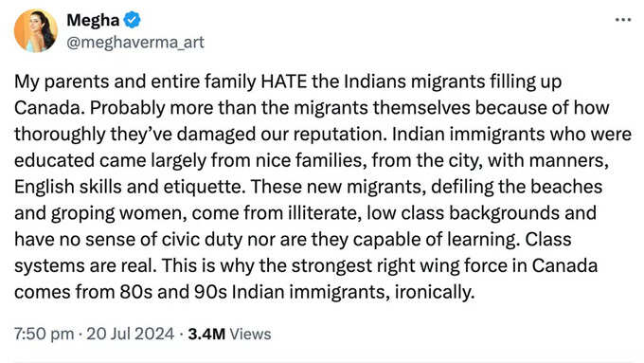
Task: Click the word HATE in the tweet
Action: click(x=284, y=82)
